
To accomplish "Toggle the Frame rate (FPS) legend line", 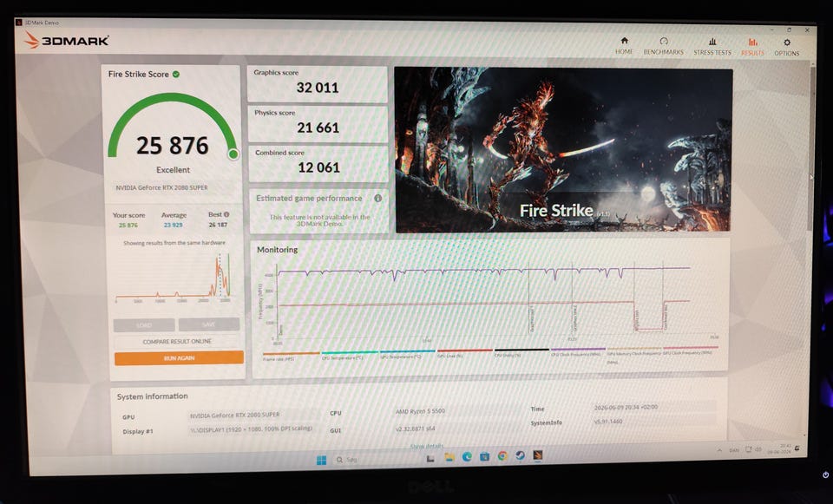I will (291, 356).
